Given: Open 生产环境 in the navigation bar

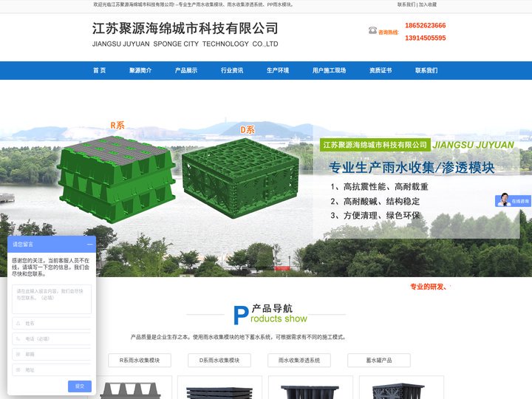Looking at the screenshot, I should 278,71.
